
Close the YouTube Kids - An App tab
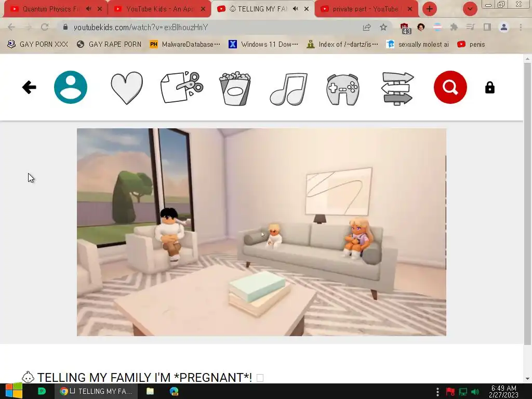click(x=203, y=9)
